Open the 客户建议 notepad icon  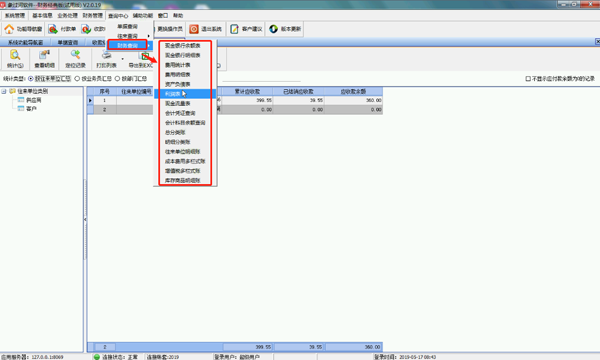tap(234, 29)
